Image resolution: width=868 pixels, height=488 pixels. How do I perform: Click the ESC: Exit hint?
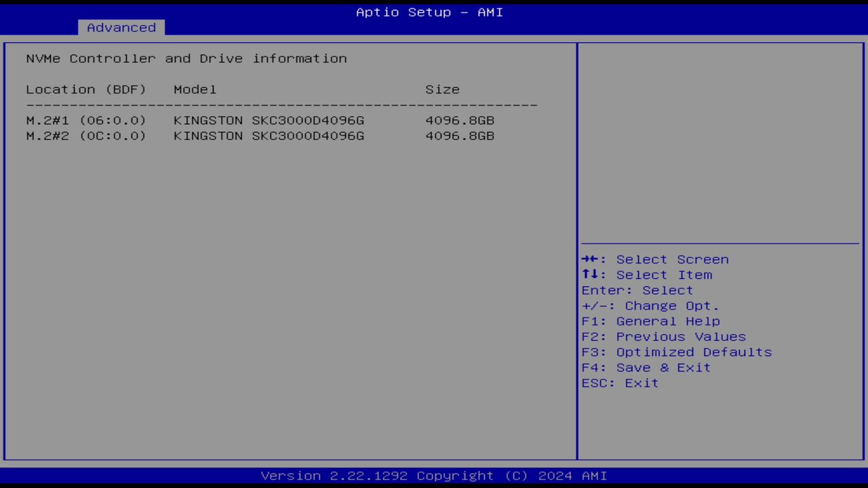tap(620, 384)
